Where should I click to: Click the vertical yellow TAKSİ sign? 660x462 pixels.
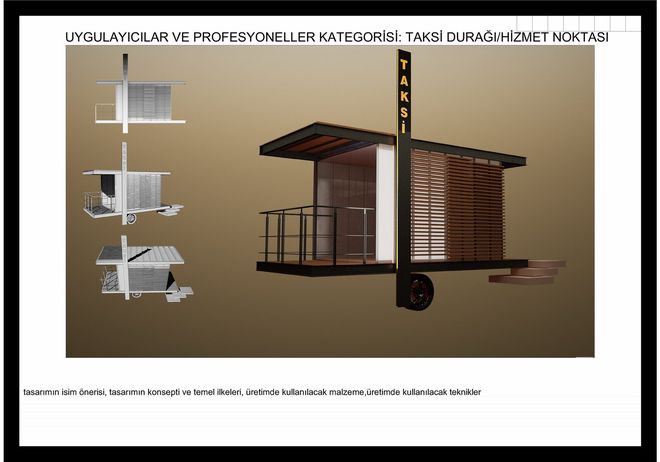point(404,96)
